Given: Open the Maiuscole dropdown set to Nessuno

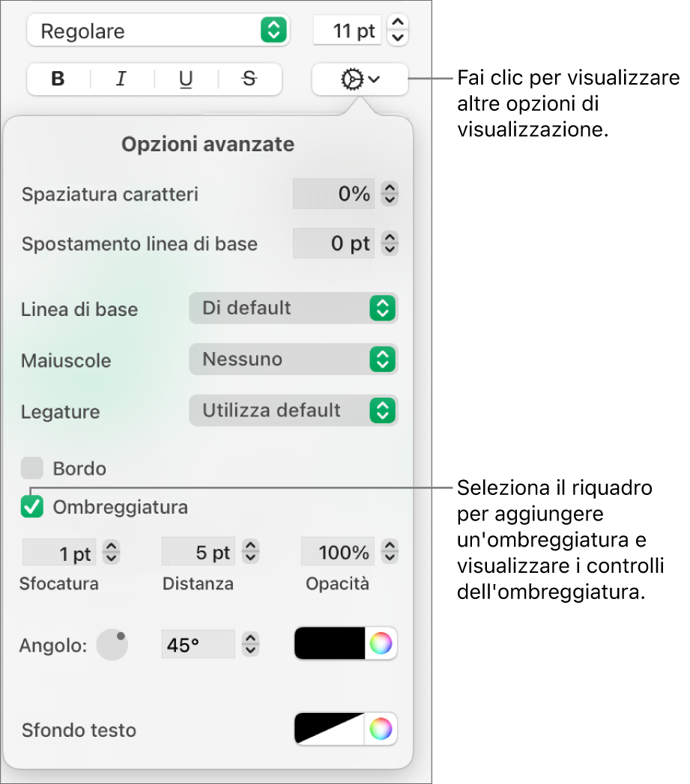Looking at the screenshot, I should (x=293, y=359).
